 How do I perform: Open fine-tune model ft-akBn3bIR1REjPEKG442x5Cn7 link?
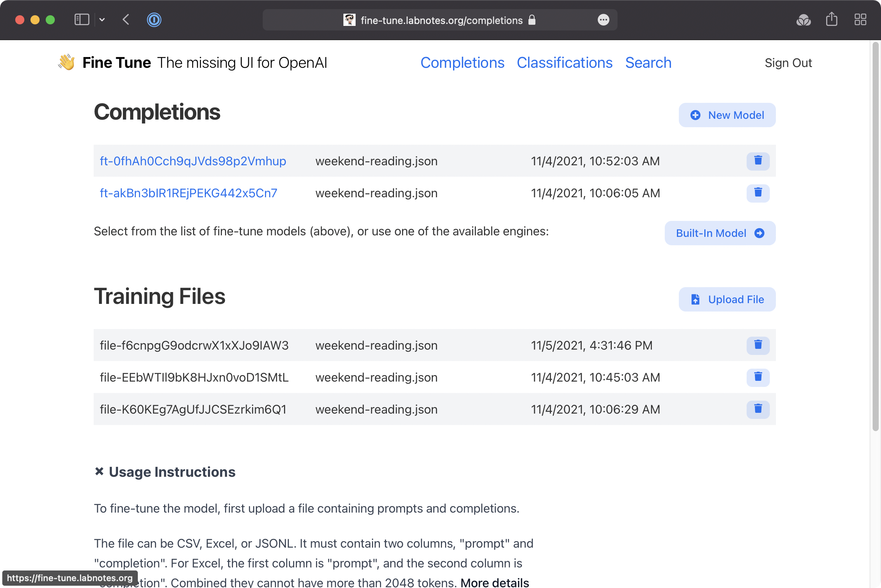pos(188,193)
